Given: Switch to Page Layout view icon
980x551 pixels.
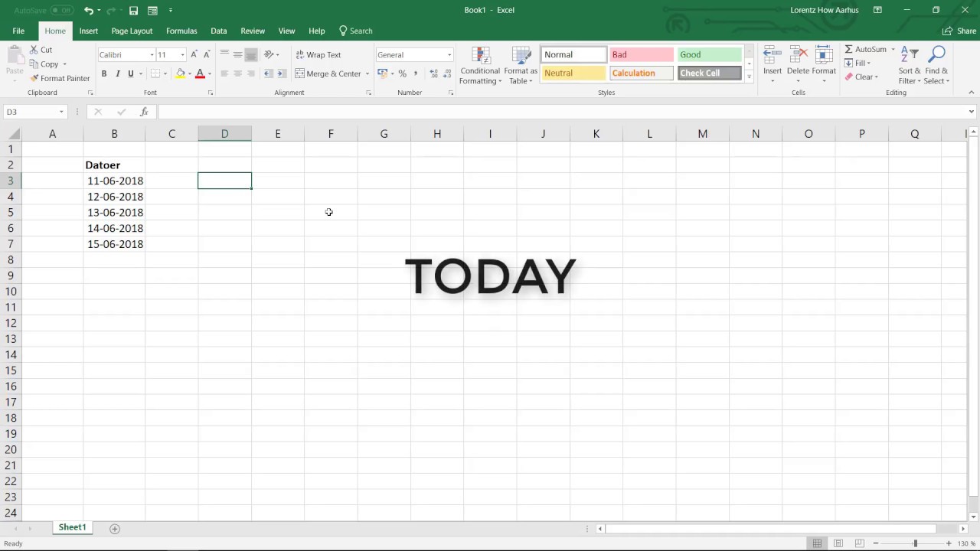Looking at the screenshot, I should tap(838, 543).
